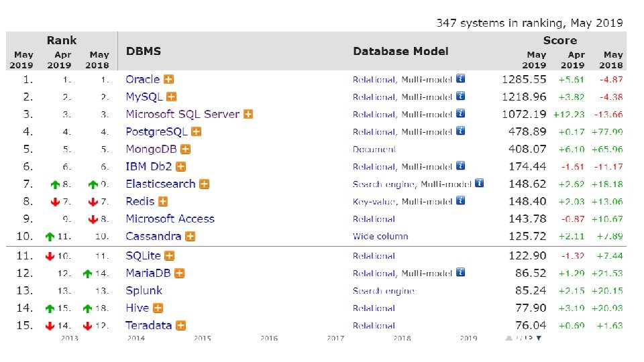The height and width of the screenshot is (362, 644).
Task: Click the Search engine link for Splunk
Action: [x=383, y=291]
